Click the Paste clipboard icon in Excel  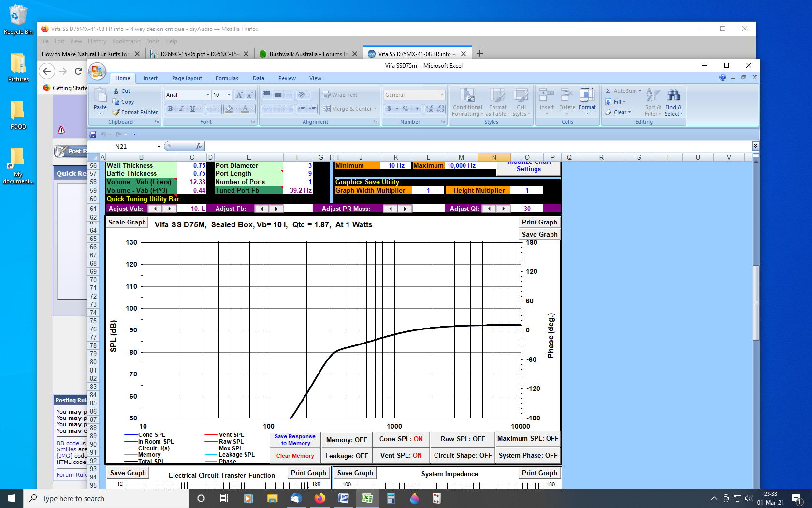pyautogui.click(x=100, y=95)
